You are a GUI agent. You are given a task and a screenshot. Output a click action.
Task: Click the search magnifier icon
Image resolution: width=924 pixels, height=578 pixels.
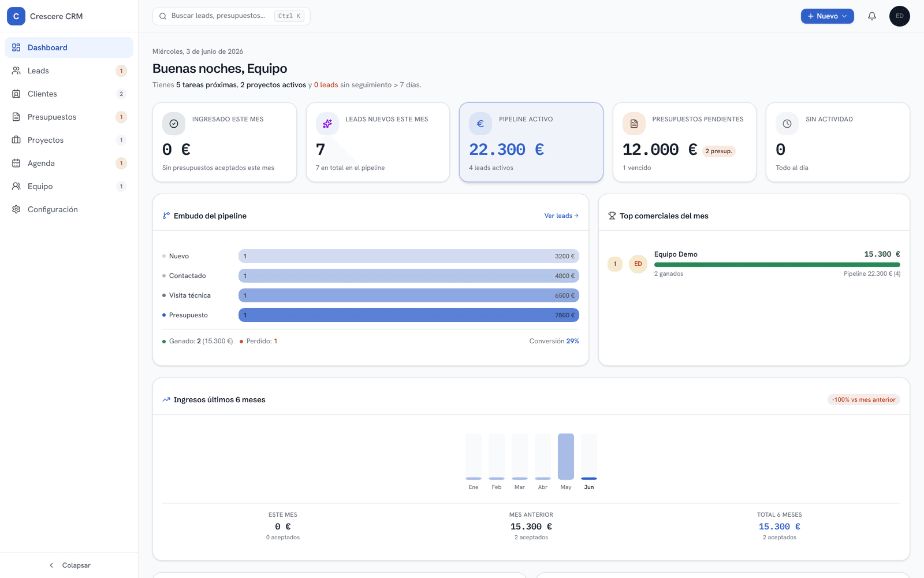pos(163,16)
